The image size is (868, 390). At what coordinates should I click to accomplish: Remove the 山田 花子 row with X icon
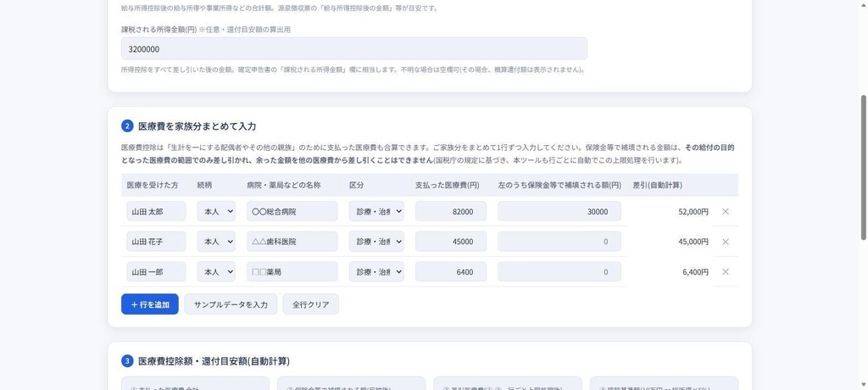(726, 242)
